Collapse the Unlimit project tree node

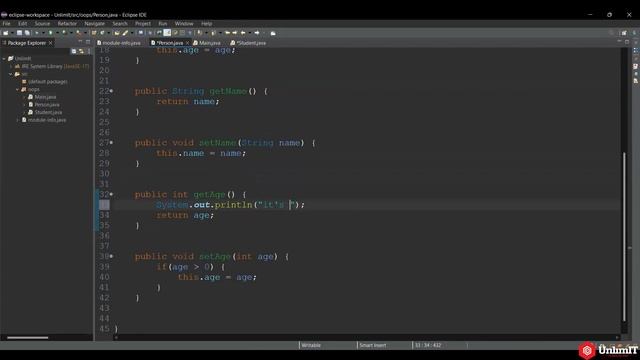pos(4,58)
